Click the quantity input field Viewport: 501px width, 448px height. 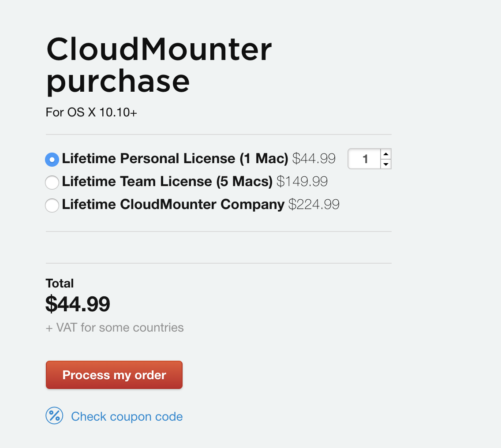(364, 159)
